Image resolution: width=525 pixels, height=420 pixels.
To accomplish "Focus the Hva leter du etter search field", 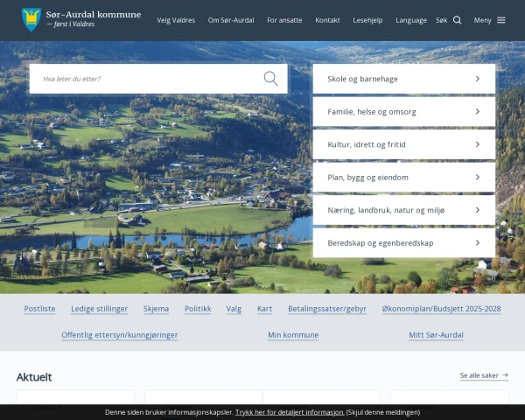I will (144, 79).
